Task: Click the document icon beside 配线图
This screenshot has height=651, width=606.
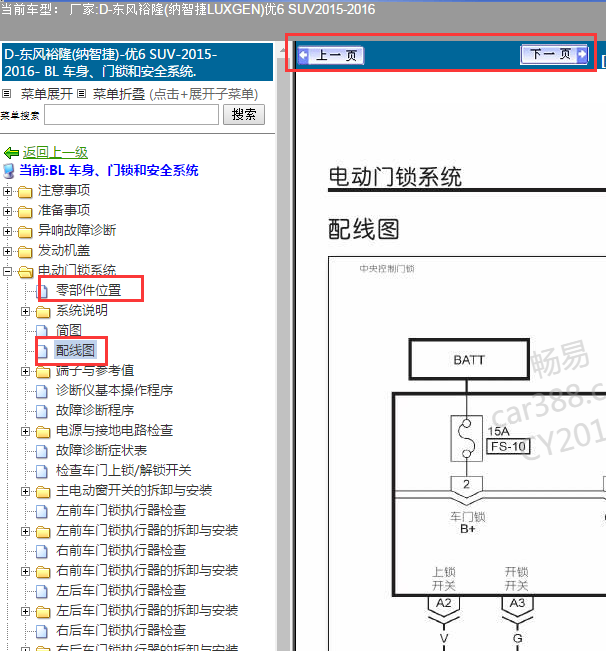Action: tap(42, 351)
